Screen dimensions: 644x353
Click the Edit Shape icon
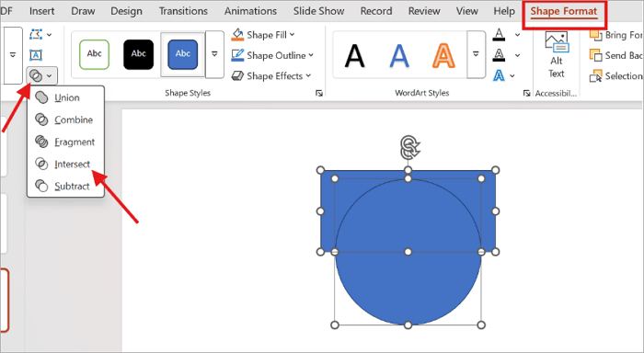36,35
